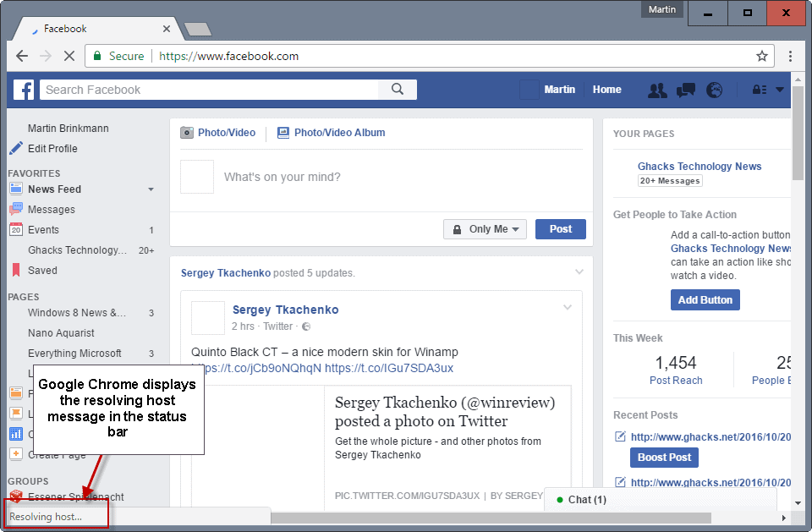Open the Friend Requests icon

(656, 90)
